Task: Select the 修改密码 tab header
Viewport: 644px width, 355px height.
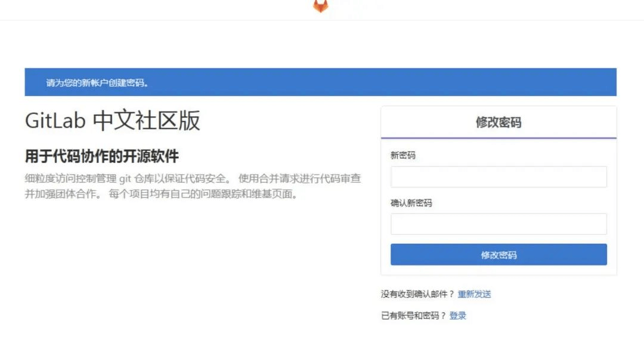Action: point(499,122)
